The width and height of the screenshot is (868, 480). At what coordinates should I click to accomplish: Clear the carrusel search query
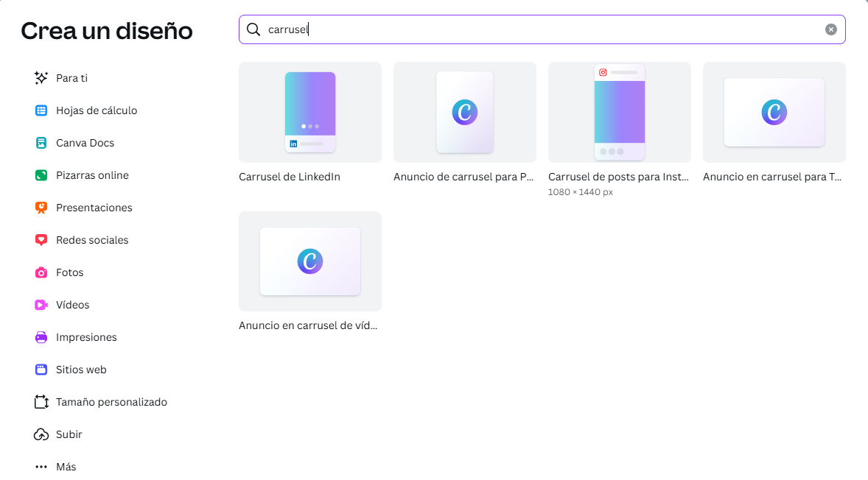pyautogui.click(x=830, y=29)
